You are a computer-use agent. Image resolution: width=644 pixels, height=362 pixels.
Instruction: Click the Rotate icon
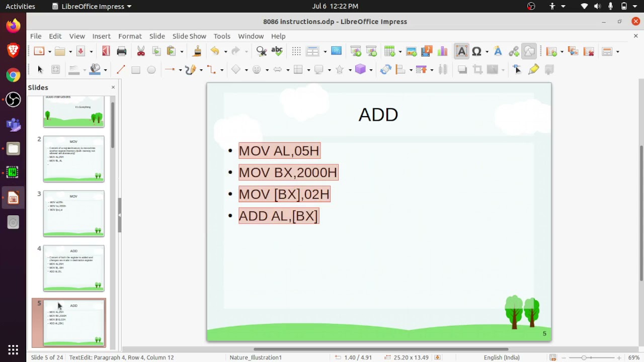point(385,69)
